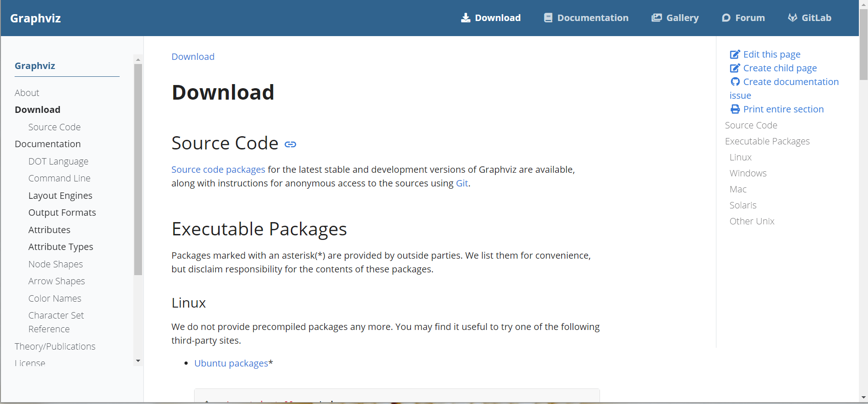Image resolution: width=868 pixels, height=404 pixels.
Task: Click the GitLab fox icon
Action: click(x=793, y=18)
